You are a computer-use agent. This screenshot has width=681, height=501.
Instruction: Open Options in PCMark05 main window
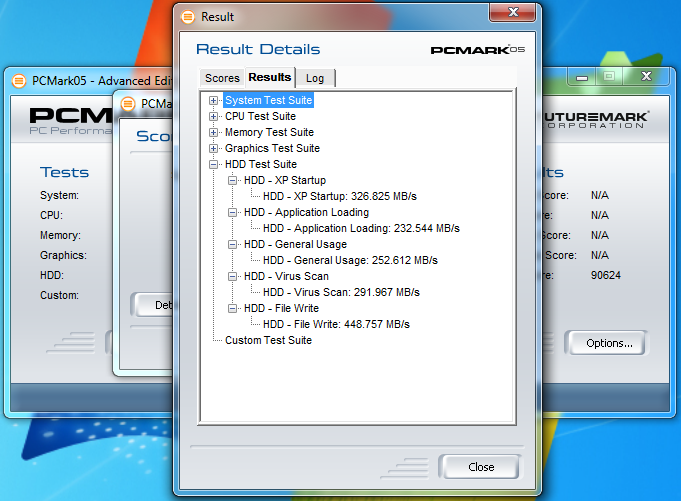coord(609,343)
